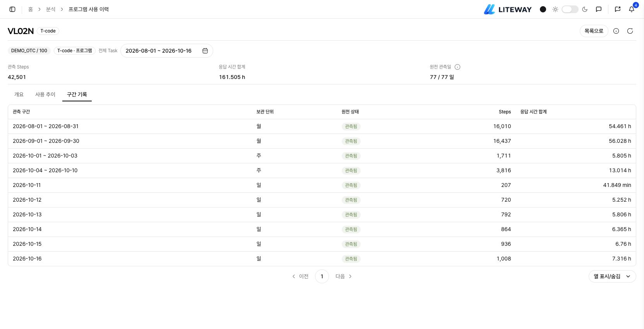Select row 2026-09-01 ~ 2026-09-30
This screenshot has height=329, width=644.
pyautogui.click(x=322, y=141)
